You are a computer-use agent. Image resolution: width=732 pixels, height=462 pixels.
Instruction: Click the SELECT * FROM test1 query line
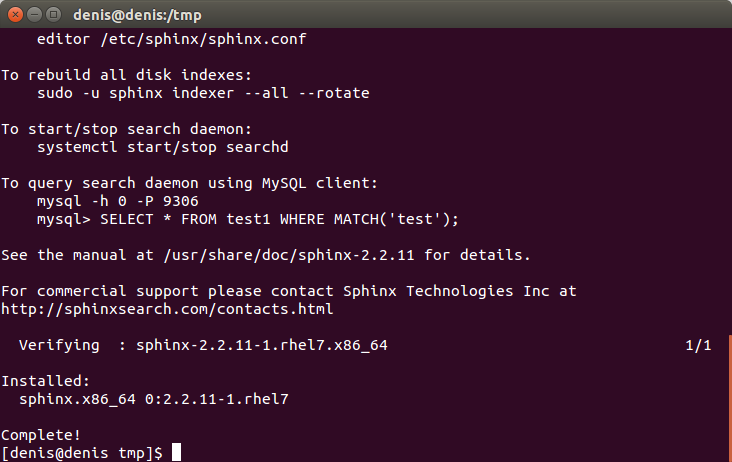coord(248,219)
